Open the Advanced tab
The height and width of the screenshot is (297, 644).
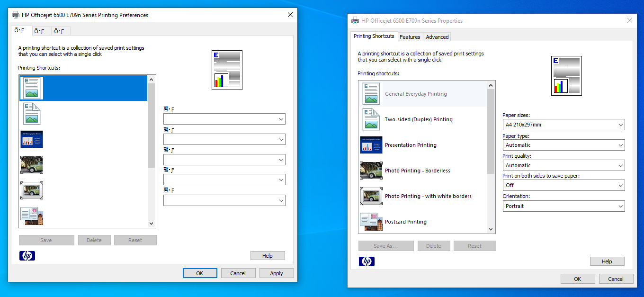click(x=437, y=37)
